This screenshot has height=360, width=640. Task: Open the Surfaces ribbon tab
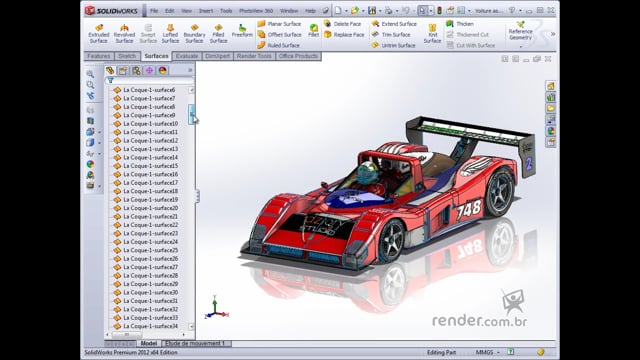(156, 56)
